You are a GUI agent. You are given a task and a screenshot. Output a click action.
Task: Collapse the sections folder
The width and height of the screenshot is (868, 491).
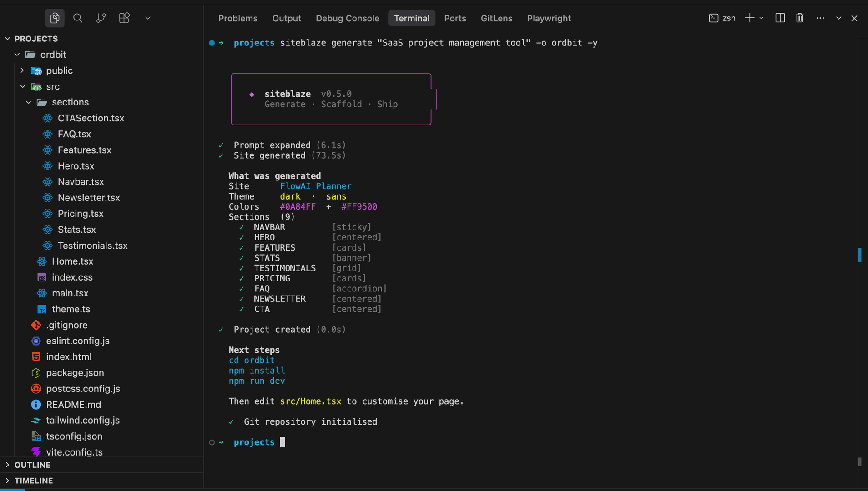point(29,102)
